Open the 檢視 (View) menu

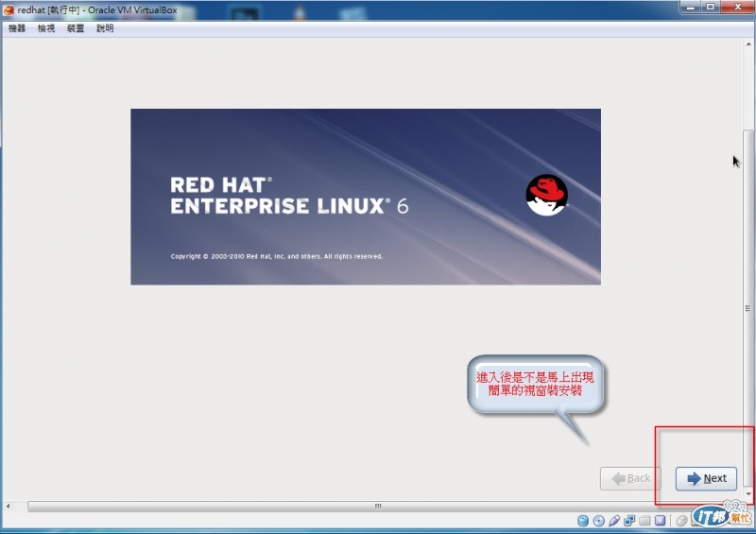tap(46, 28)
